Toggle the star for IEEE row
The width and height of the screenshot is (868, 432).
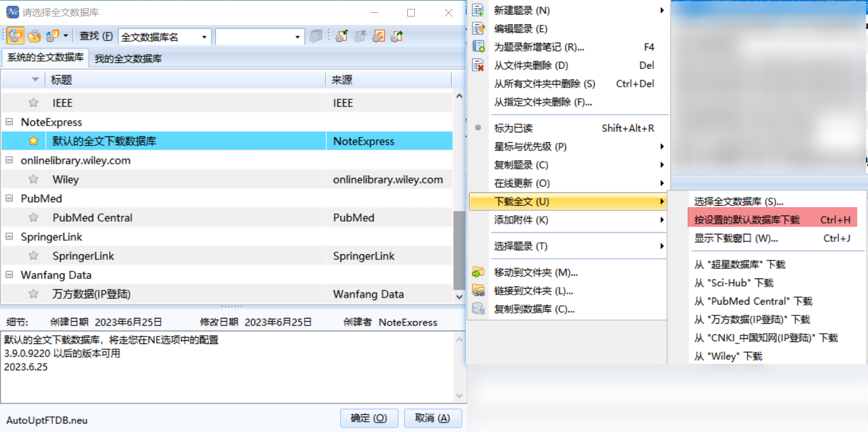(x=34, y=103)
